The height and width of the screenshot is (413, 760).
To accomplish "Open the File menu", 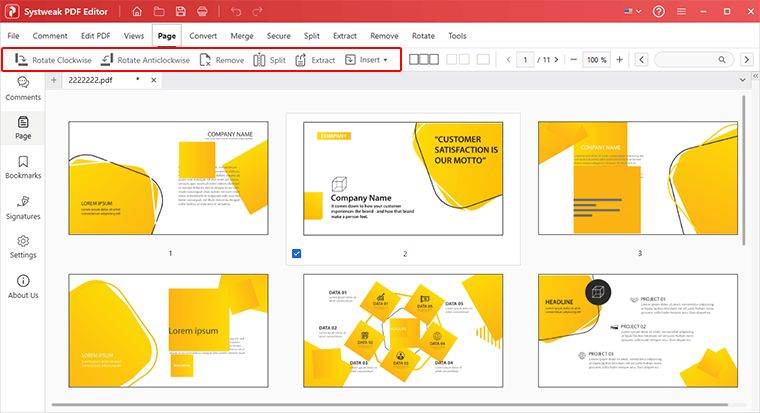I will coord(14,36).
